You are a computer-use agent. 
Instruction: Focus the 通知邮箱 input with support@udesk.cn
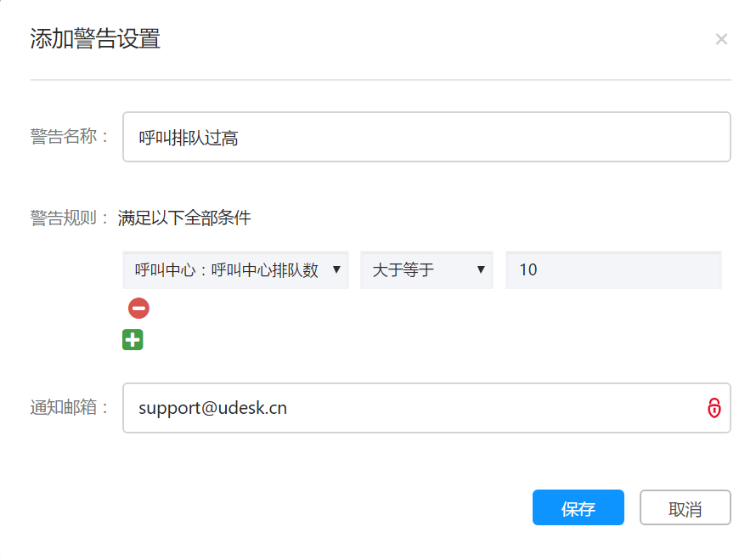click(x=426, y=408)
